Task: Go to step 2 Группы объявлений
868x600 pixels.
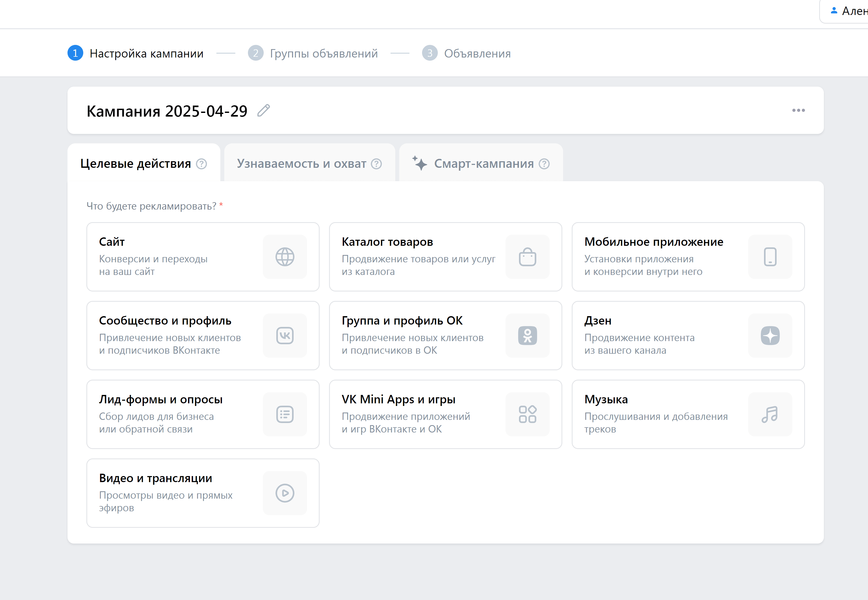Action: [x=313, y=53]
